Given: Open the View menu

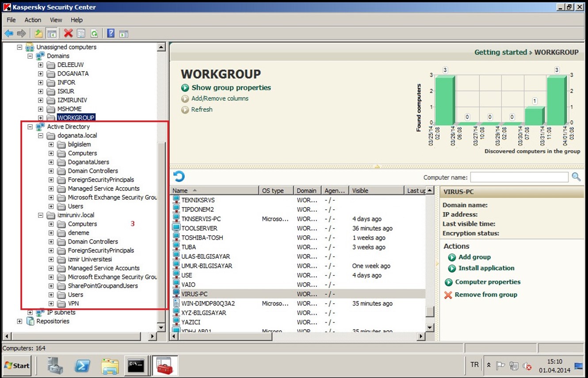Looking at the screenshot, I should point(56,20).
